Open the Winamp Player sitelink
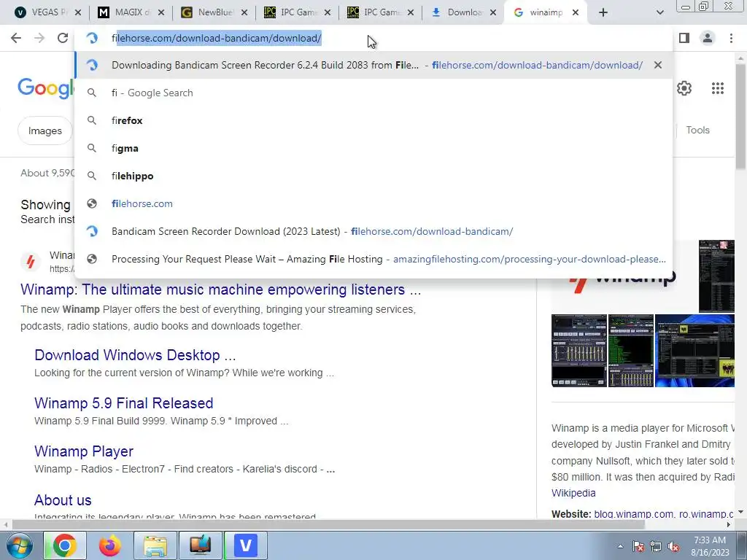 [84, 451]
